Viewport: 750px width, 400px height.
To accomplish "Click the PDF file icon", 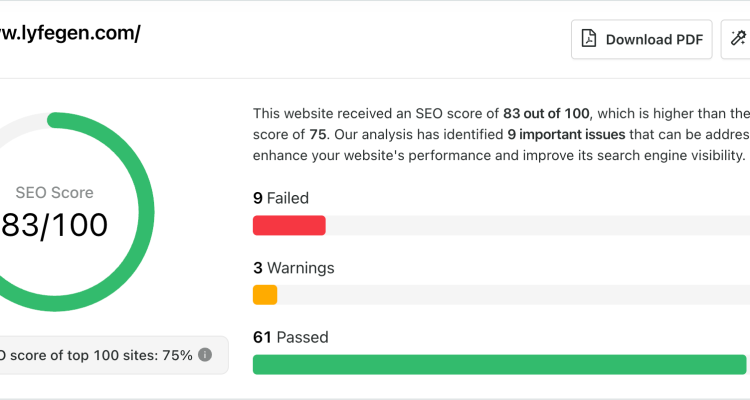I will coord(589,39).
